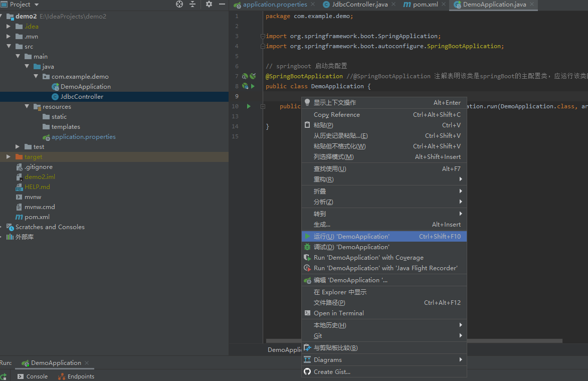This screenshot has height=381, width=588.
Task: Expand the test folder
Action: (17, 146)
